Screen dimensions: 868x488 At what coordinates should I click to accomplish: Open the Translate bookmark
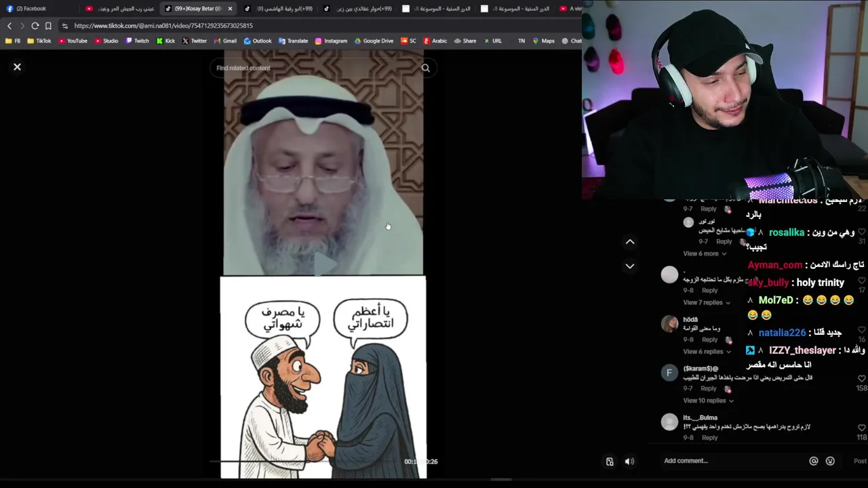(x=293, y=41)
